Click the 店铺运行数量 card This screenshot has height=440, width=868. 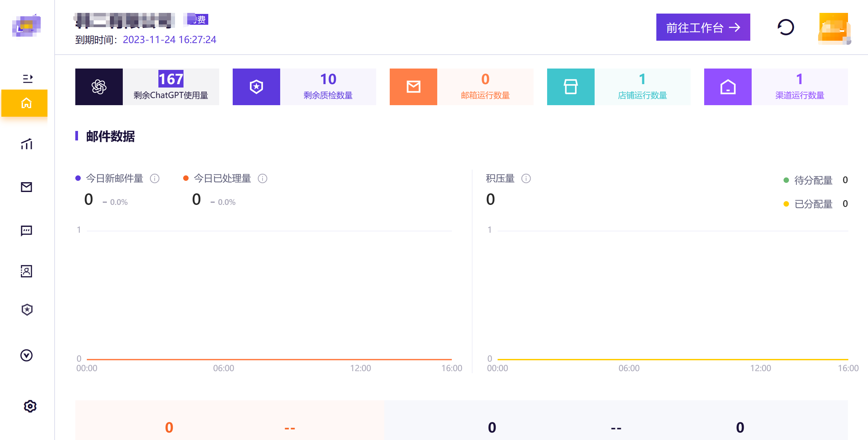pos(619,87)
